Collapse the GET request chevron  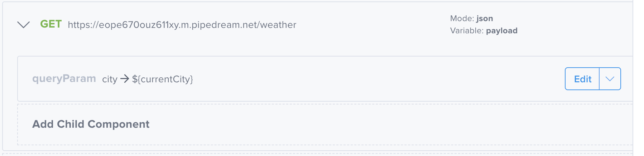[24, 25]
